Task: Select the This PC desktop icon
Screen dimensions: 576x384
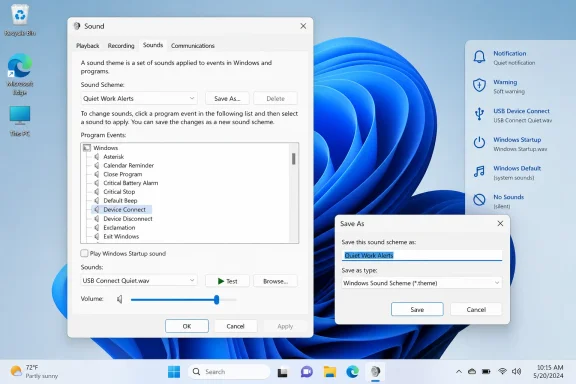Action: click(20, 121)
